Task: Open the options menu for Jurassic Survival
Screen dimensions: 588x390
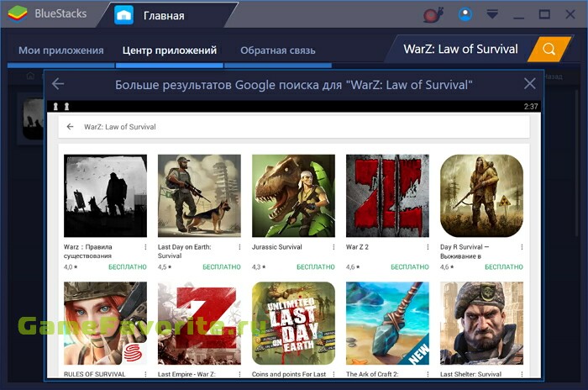Action: (333, 247)
